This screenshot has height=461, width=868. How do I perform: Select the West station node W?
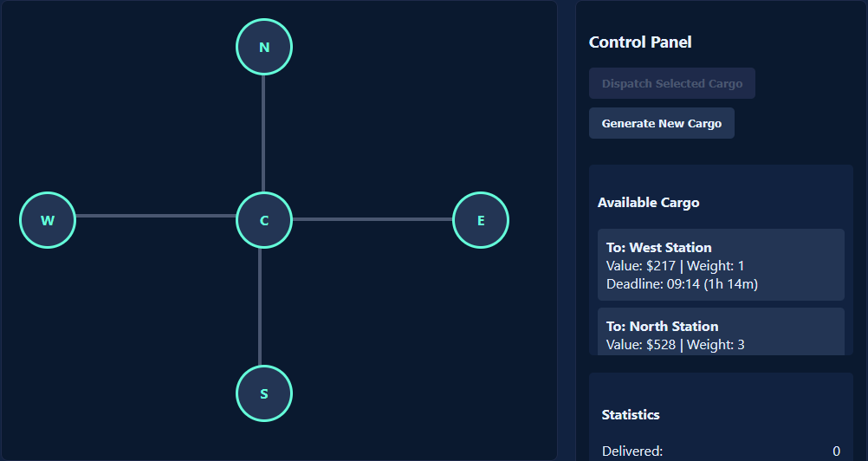(48, 220)
